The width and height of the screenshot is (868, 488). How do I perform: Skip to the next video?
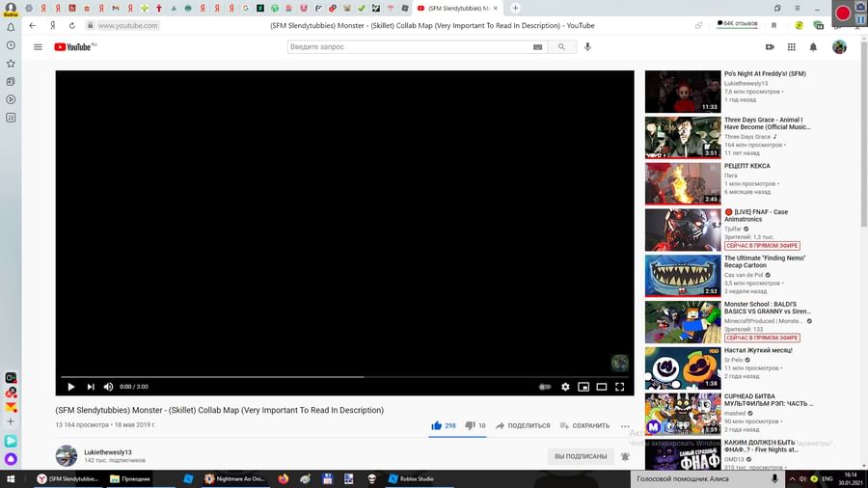coord(91,387)
